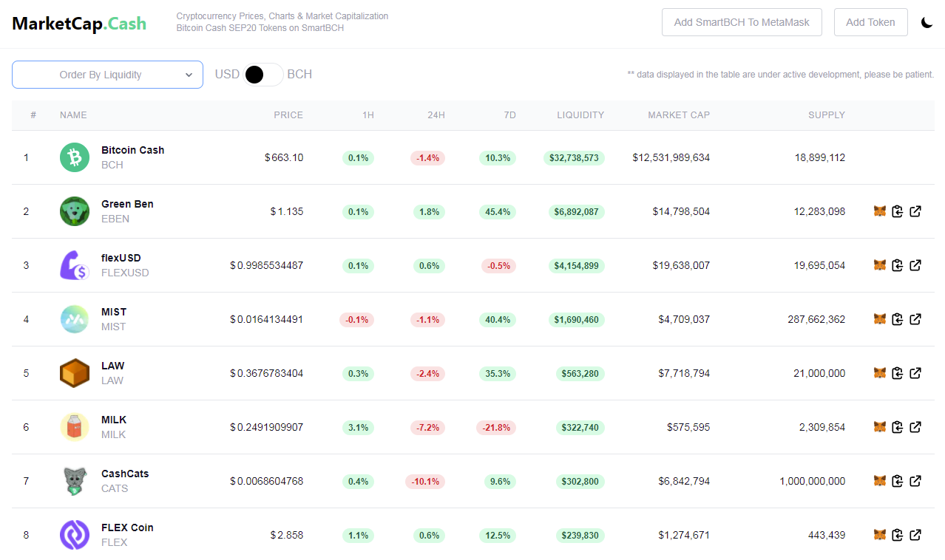Screen dimensions: 945x560
Task: Open the Order By Liquidity dropdown
Action: point(107,75)
